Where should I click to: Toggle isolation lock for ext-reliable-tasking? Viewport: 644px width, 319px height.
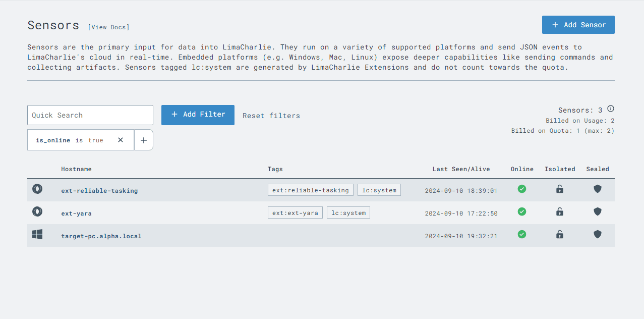560,189
